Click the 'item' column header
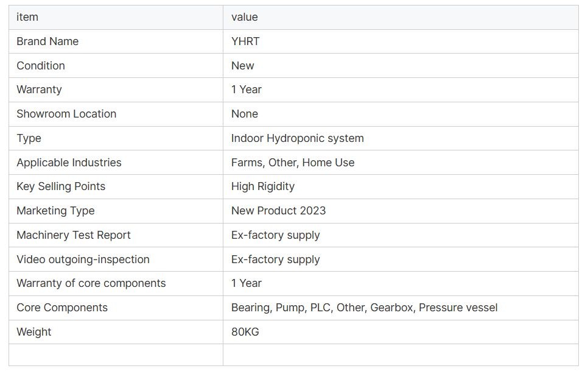Viewport: 588px width, 374px height. 27,17
